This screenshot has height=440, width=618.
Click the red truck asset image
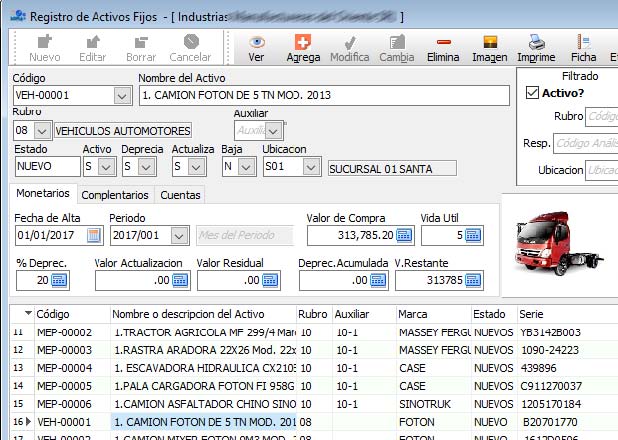point(558,243)
